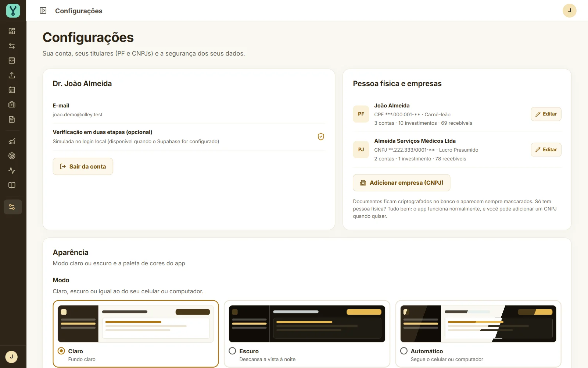The height and width of the screenshot is (368, 588).
Task: Open the transactions arrows icon in sidebar
Action: tap(12, 46)
